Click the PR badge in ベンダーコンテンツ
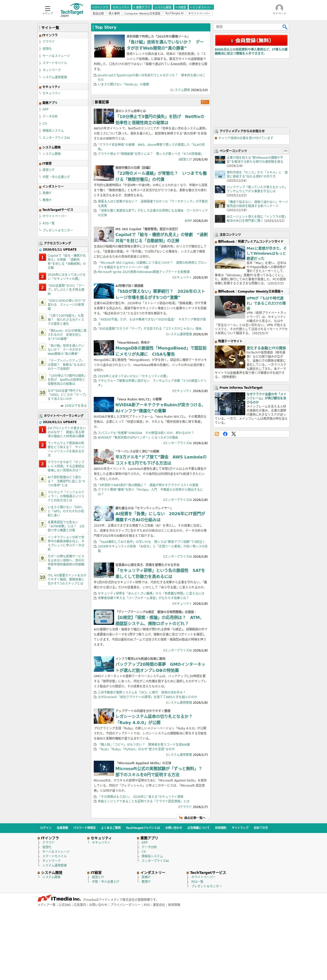327x980 pixels. tap(285, 151)
